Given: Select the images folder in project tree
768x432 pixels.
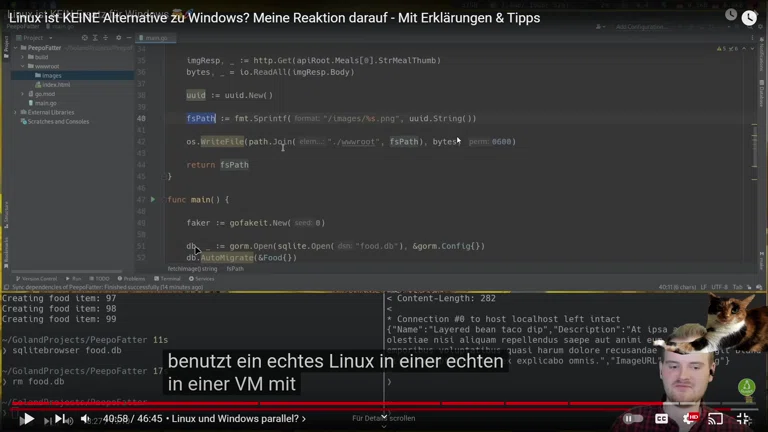Looking at the screenshot, I should [x=51, y=75].
